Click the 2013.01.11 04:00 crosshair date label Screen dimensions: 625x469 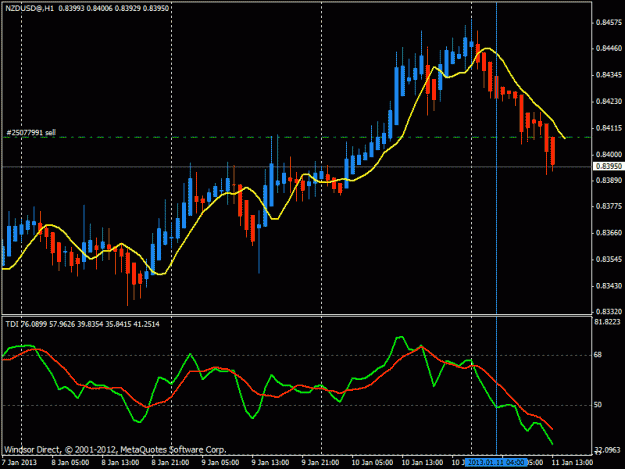496,462
